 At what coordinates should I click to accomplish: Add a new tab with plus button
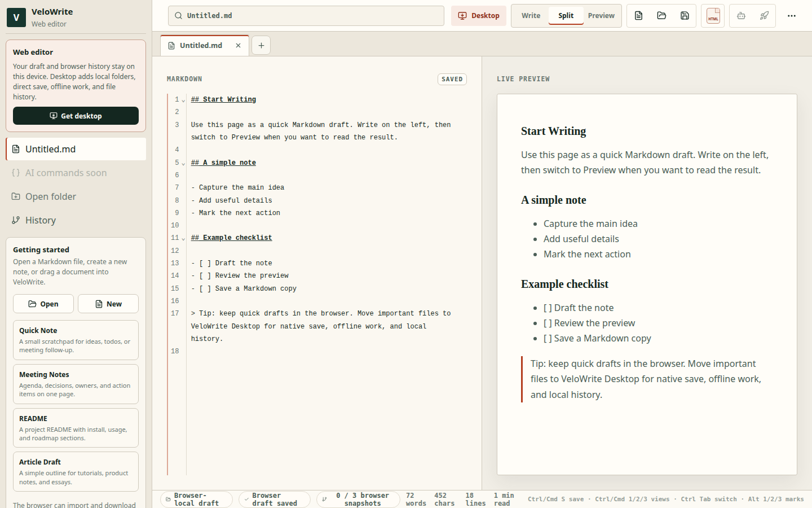point(261,46)
